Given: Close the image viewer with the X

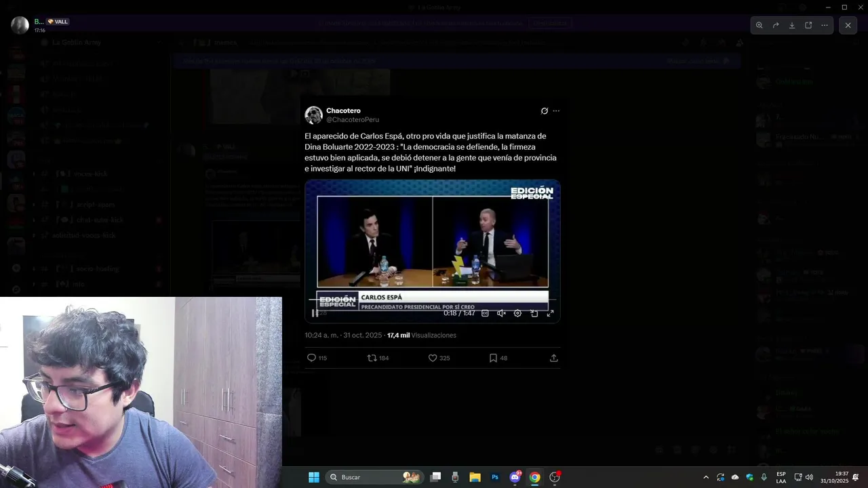Looking at the screenshot, I should [848, 25].
